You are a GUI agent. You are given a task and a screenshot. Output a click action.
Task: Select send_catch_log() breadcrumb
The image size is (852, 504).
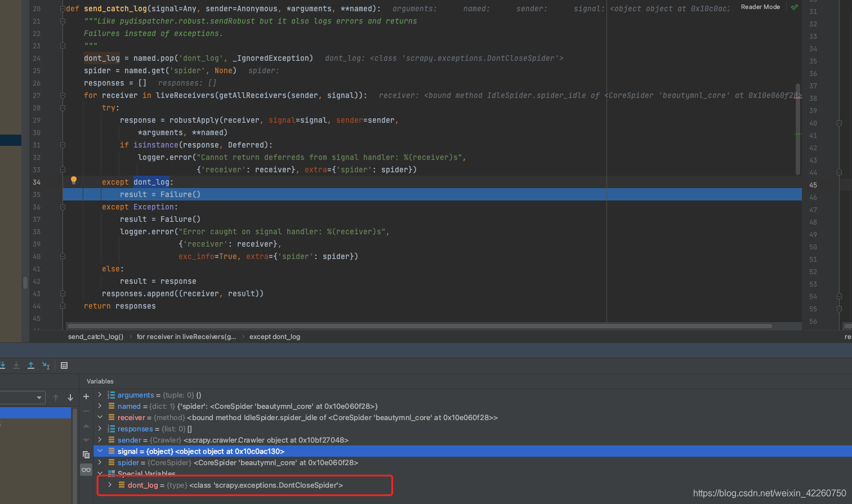click(96, 337)
